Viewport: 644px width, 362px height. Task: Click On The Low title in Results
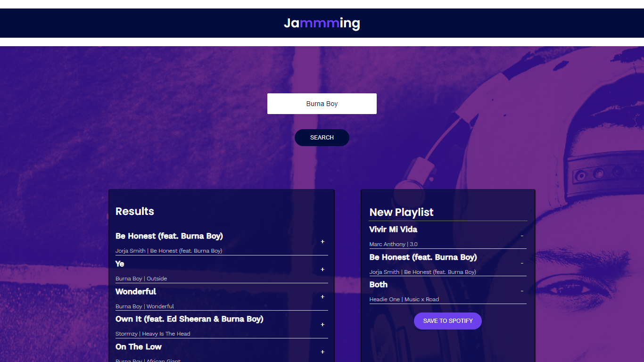(139, 347)
